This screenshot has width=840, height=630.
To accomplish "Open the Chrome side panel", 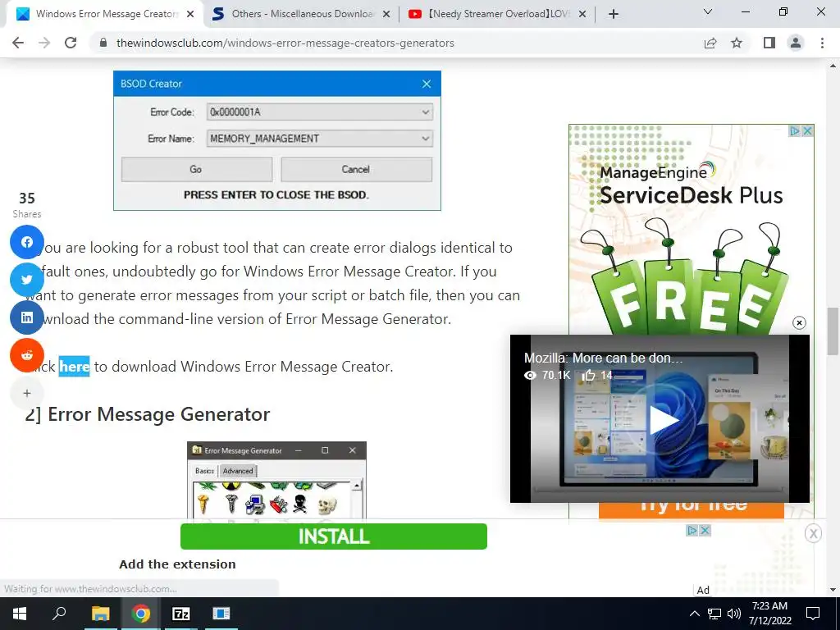I will [x=769, y=43].
